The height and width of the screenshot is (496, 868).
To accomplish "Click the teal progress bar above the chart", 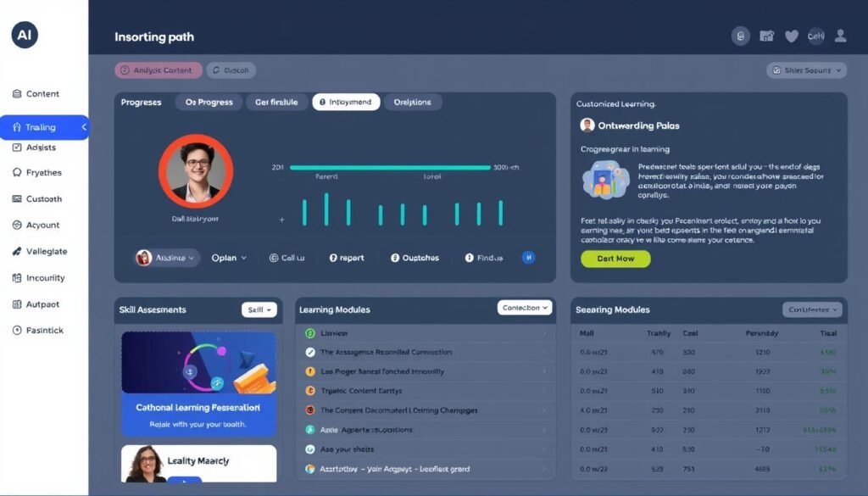I will pyautogui.click(x=390, y=167).
